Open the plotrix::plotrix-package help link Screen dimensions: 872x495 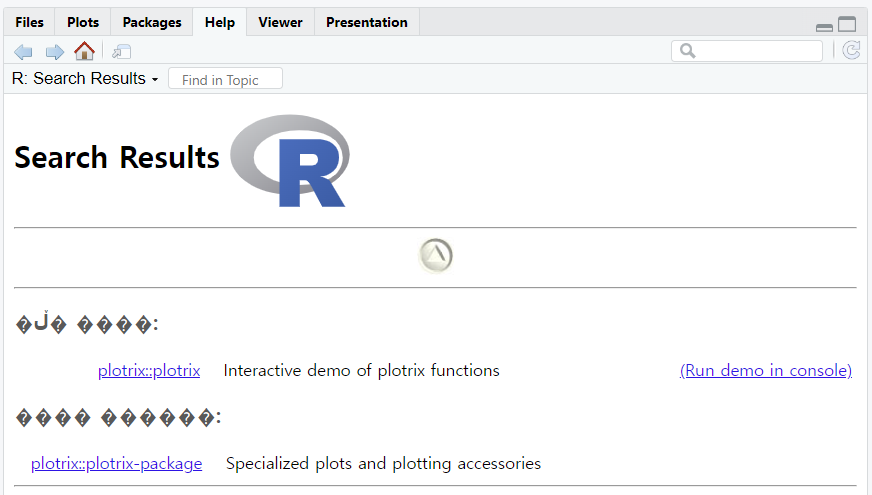tap(116, 463)
